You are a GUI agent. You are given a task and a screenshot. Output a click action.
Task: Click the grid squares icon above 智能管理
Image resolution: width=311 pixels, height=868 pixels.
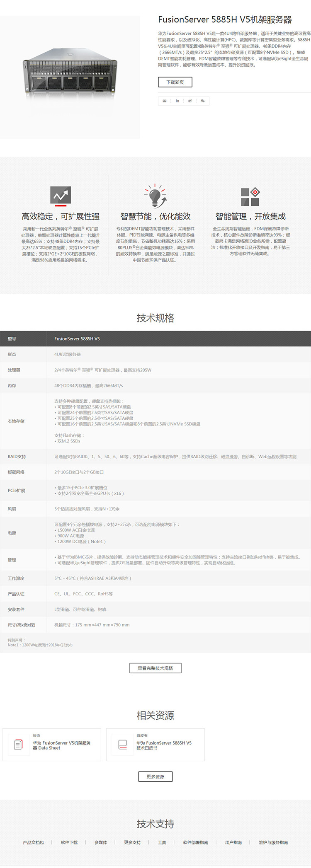click(250, 196)
